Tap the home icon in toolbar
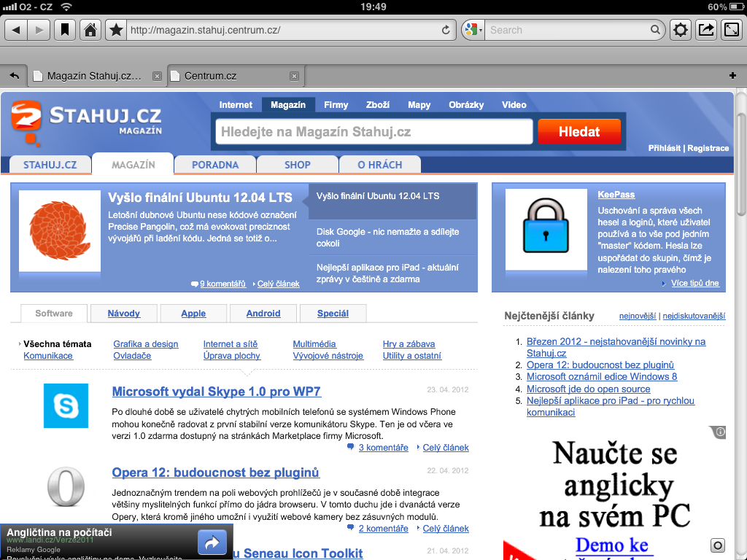 coord(90,30)
